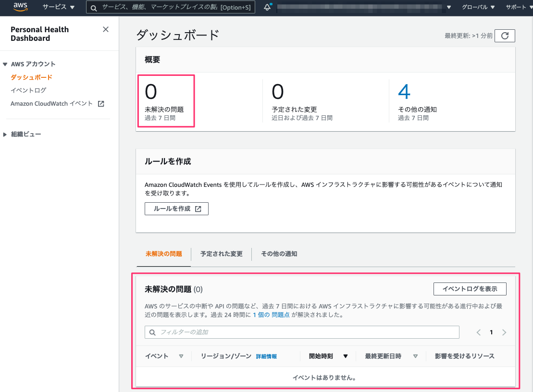The height and width of the screenshot is (392, 533).
Task: Sort by the 最終更新日時 column
Action: pos(415,356)
